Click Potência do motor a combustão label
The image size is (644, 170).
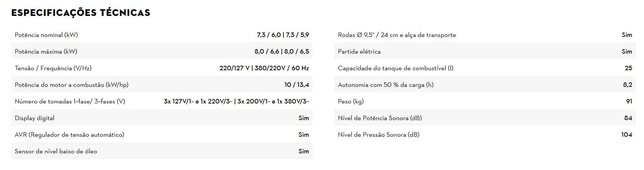[72, 85]
